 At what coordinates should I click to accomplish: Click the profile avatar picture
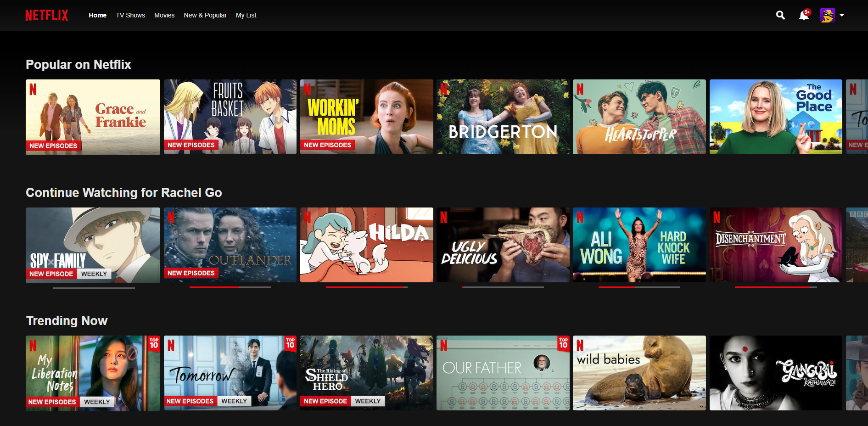828,15
